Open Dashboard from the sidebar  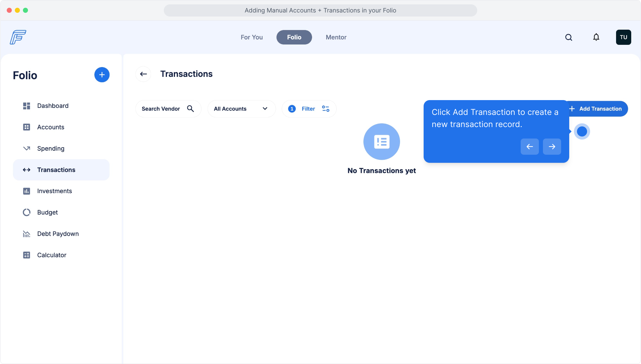[x=53, y=106]
